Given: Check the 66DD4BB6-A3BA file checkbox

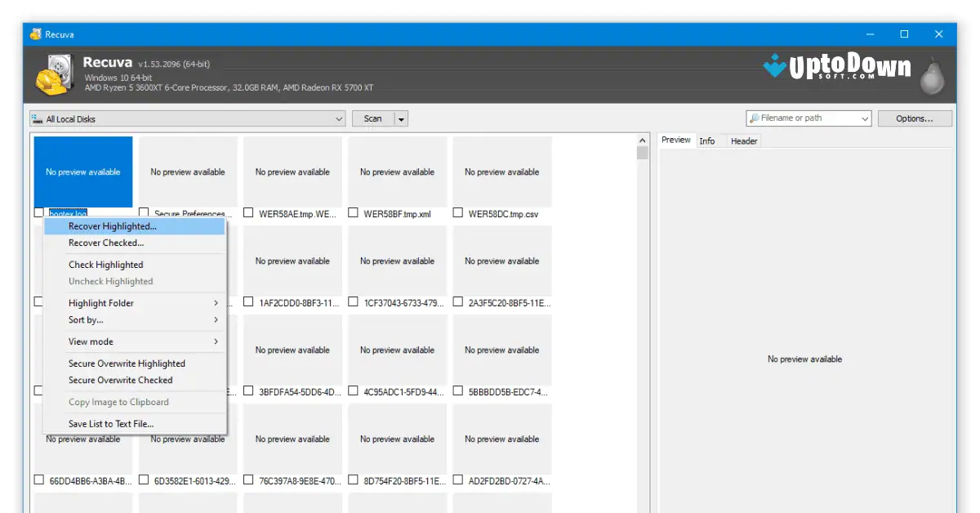Looking at the screenshot, I should [x=38, y=480].
